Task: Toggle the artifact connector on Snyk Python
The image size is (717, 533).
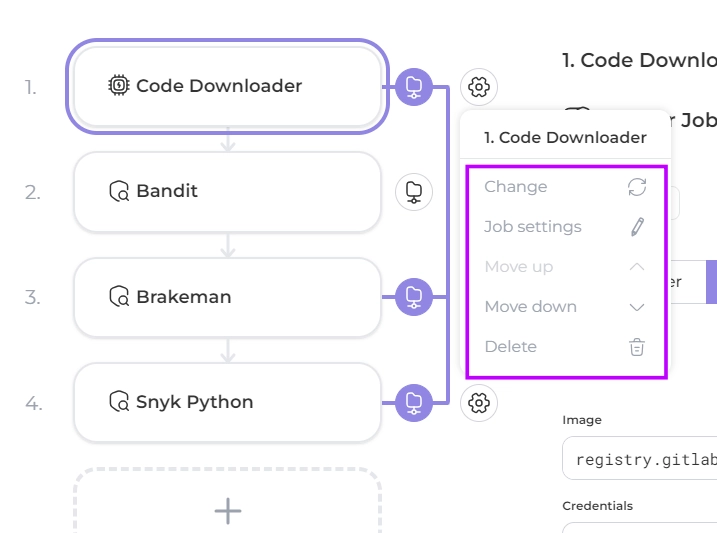Action: (x=414, y=403)
